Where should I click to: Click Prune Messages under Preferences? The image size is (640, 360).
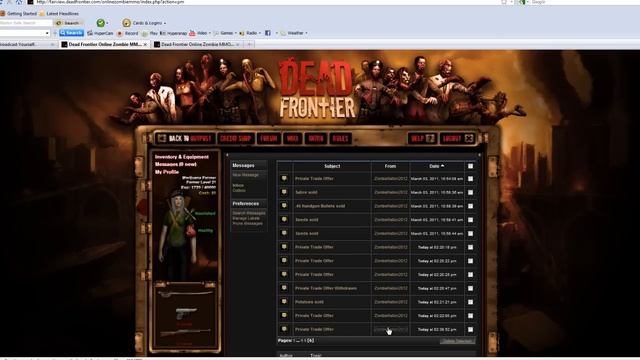click(x=247, y=224)
